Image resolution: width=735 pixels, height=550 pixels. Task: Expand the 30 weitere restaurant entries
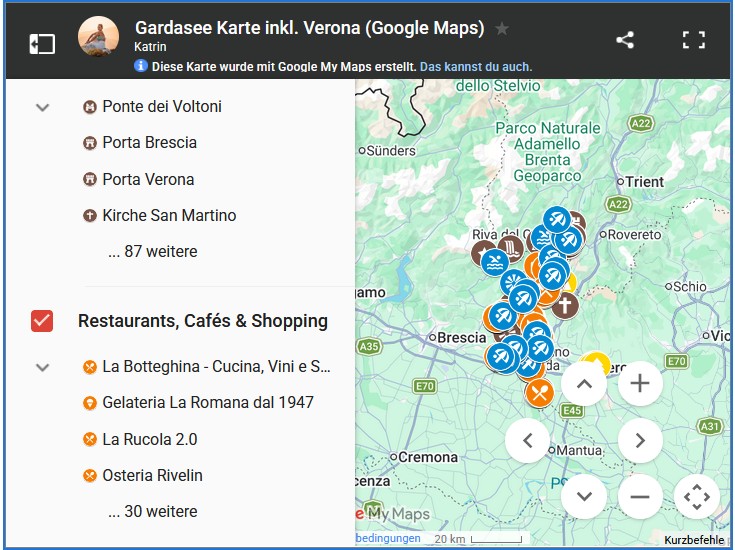pyautogui.click(x=152, y=511)
